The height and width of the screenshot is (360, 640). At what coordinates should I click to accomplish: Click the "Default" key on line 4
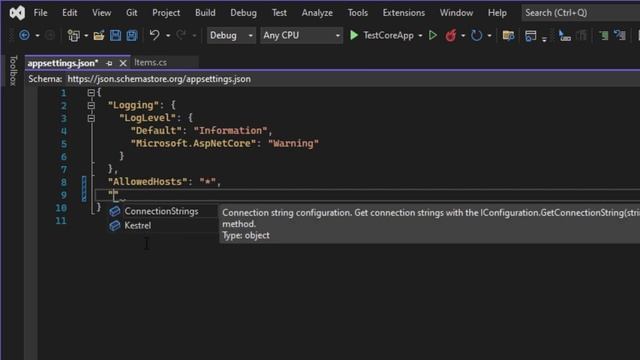(156, 131)
